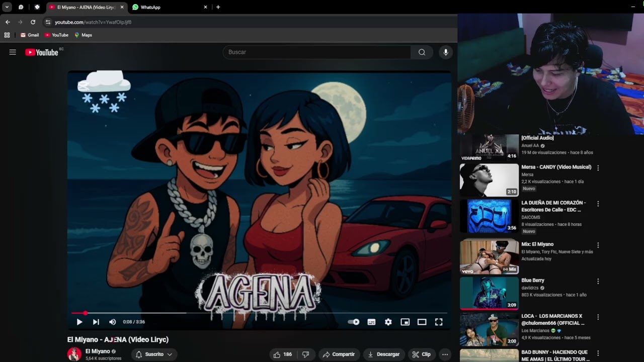Open the YouTube guide hamburger menu
This screenshot has height=362, width=644.
13,52
